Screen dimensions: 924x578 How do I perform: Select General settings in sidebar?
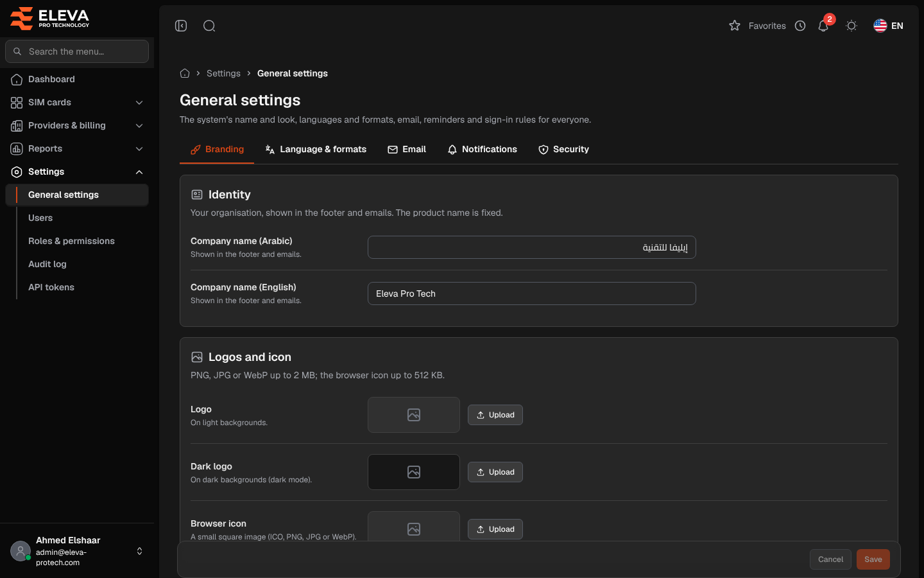pos(77,195)
